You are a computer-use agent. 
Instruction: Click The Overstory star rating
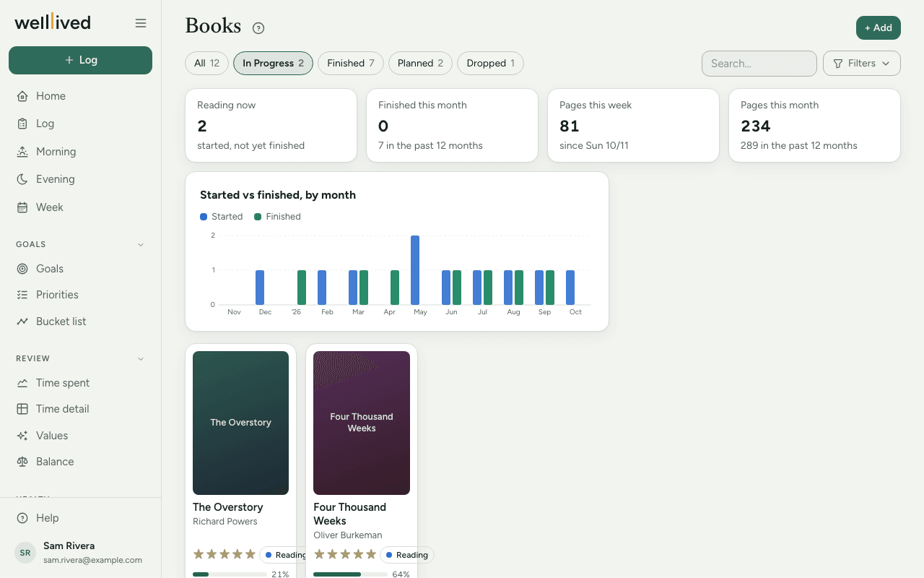pyautogui.click(x=225, y=554)
